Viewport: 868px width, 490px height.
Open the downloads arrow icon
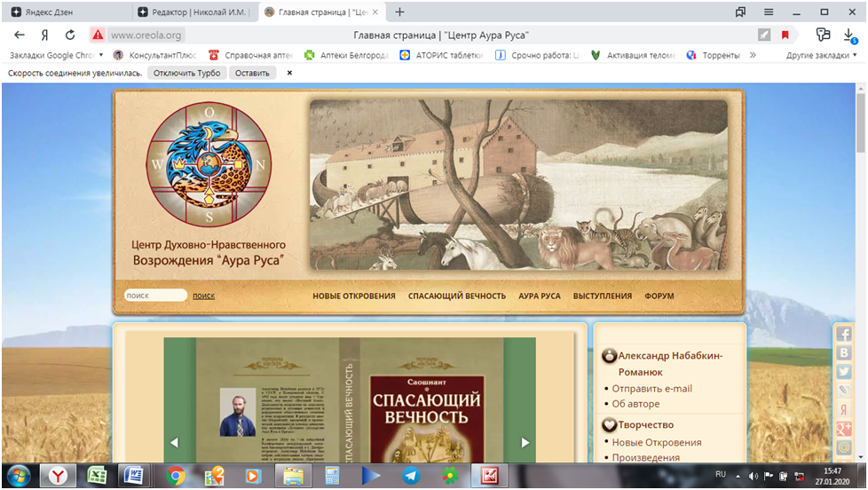pos(849,36)
